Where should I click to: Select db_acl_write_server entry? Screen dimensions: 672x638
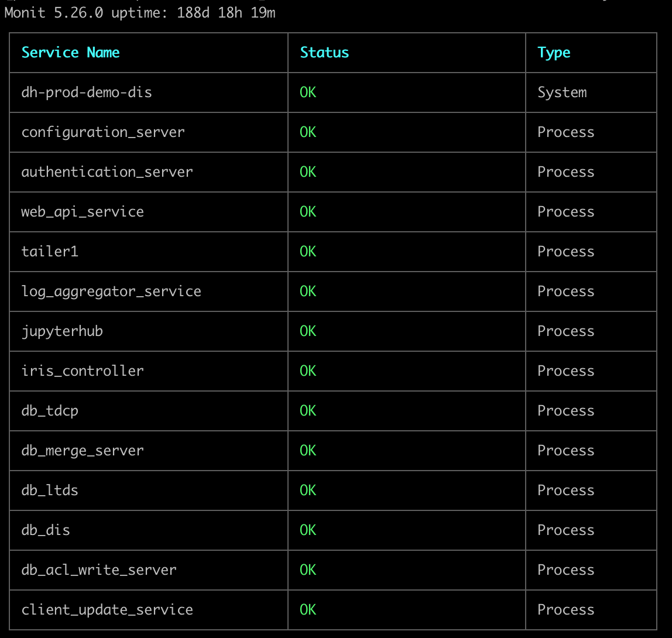click(x=99, y=570)
